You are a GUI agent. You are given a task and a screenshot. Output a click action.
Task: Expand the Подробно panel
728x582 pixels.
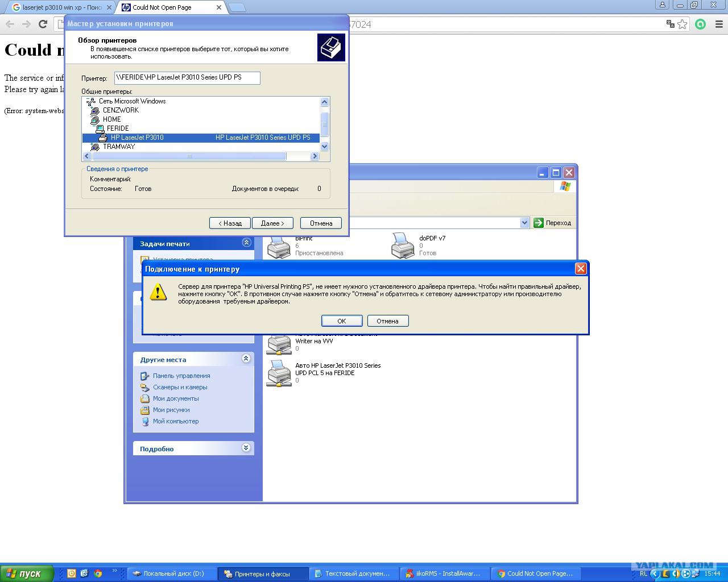[x=246, y=448]
